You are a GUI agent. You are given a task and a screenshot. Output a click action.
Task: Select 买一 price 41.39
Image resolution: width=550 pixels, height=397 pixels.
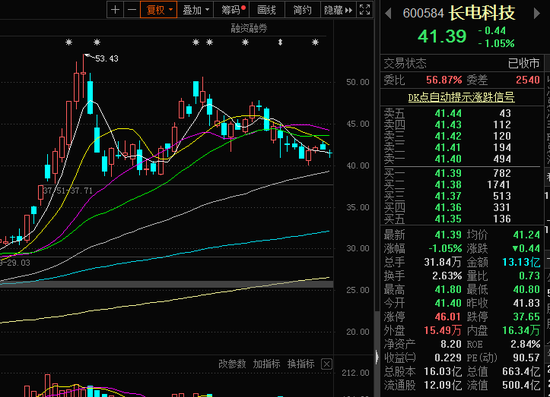448,173
